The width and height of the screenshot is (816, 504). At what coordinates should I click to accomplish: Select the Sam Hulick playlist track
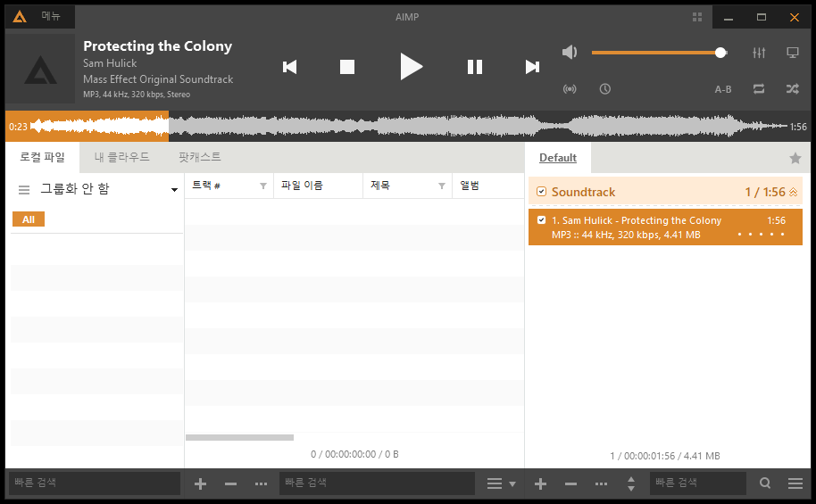click(665, 227)
